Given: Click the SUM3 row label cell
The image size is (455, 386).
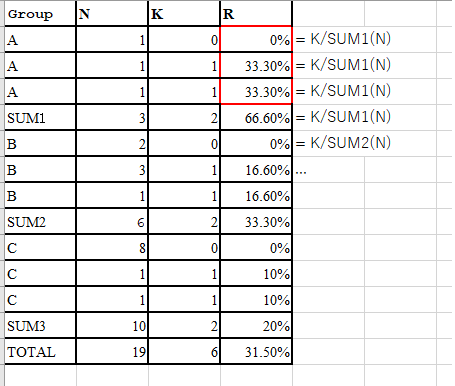Looking at the screenshot, I should tap(40, 326).
